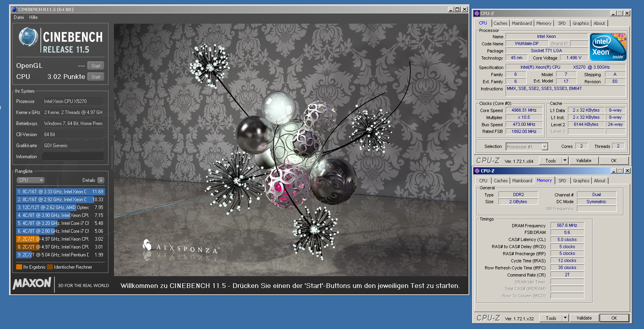Maximize the Cinebench window
Screen dimensions: 644x329
(x=457, y=9)
